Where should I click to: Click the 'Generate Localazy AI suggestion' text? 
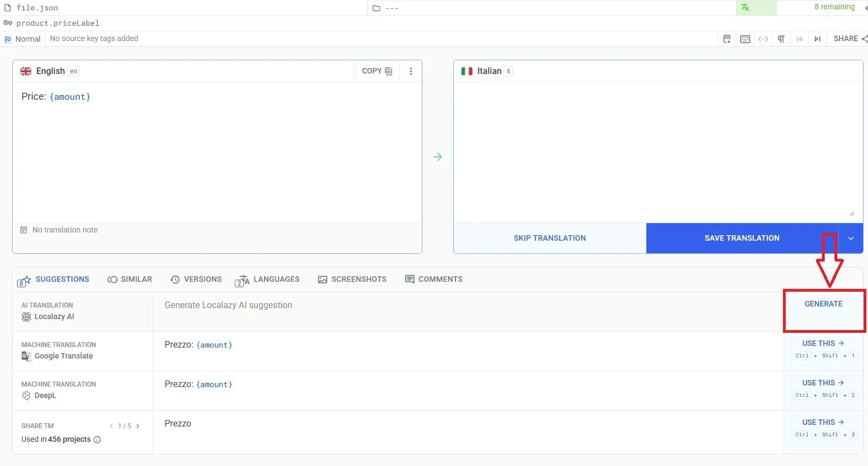tap(228, 305)
